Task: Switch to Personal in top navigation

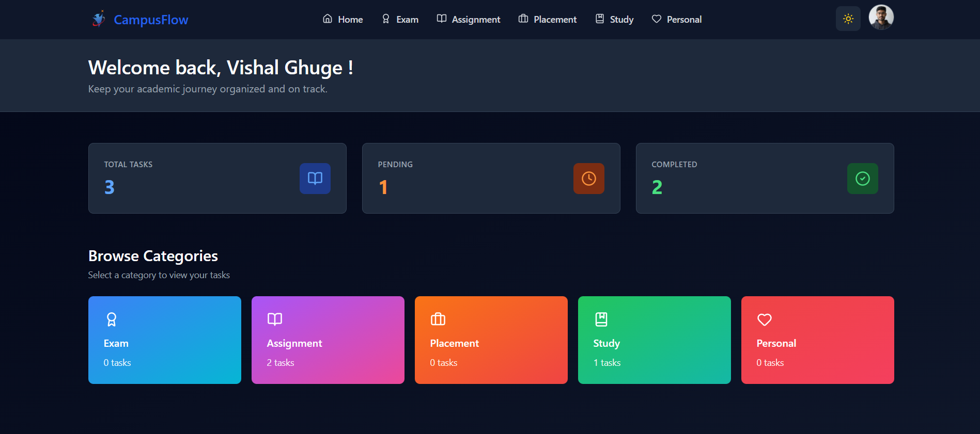Action: 677,20
